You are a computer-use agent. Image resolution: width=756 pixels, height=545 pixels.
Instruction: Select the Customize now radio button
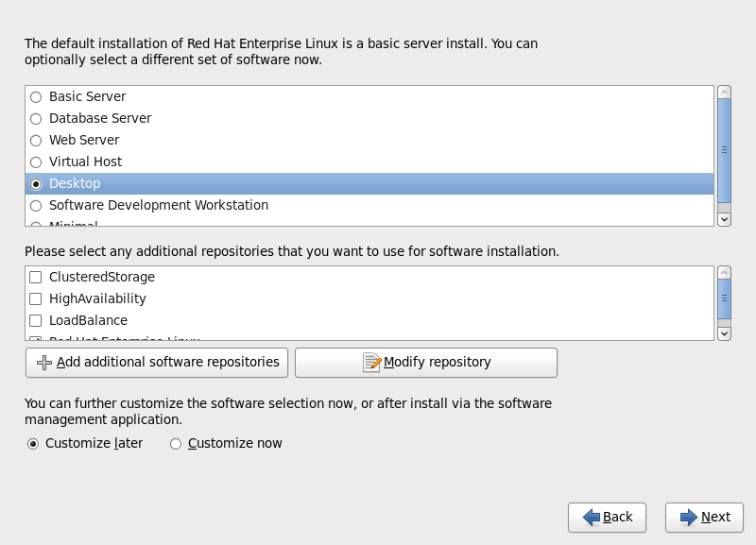(176, 444)
